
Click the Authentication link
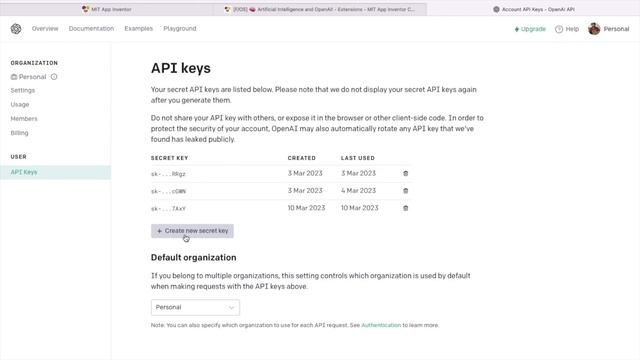click(x=381, y=325)
